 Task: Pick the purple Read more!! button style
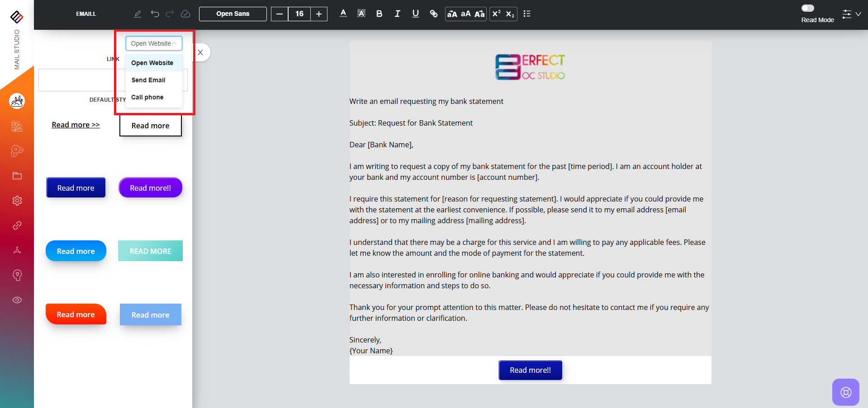150,188
